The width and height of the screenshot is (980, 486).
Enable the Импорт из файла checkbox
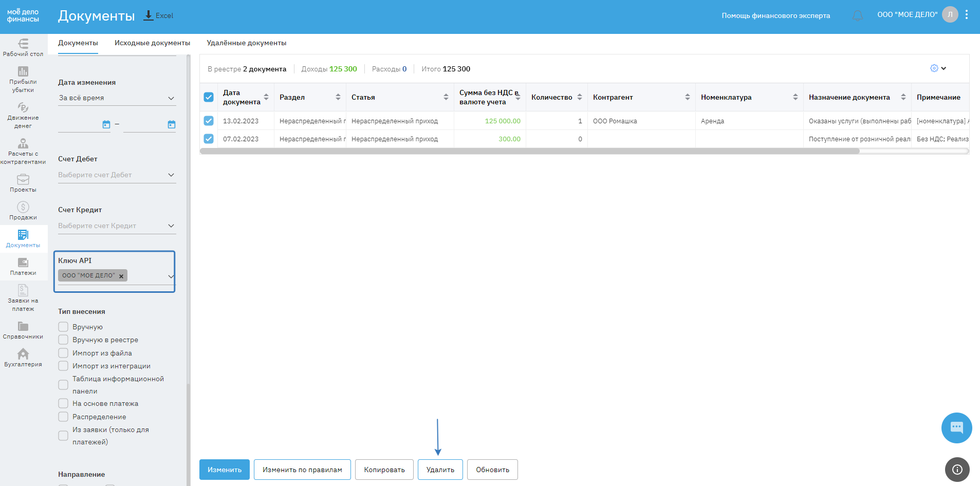[63, 353]
